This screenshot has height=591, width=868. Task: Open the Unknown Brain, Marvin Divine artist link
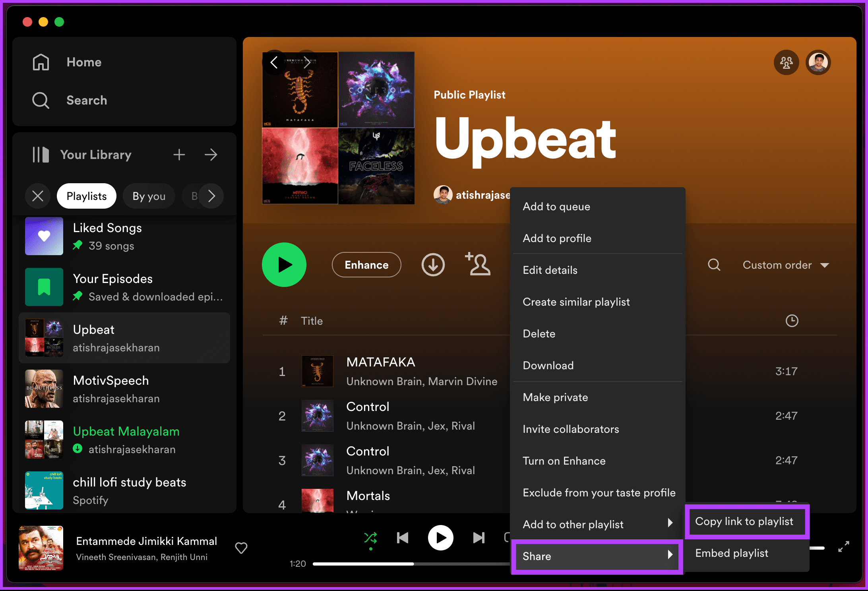coord(422,382)
